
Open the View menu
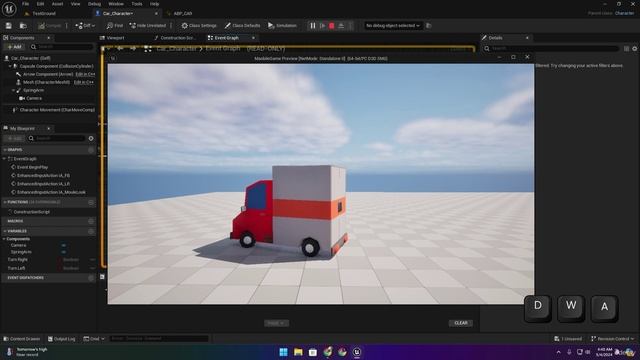tap(76, 4)
